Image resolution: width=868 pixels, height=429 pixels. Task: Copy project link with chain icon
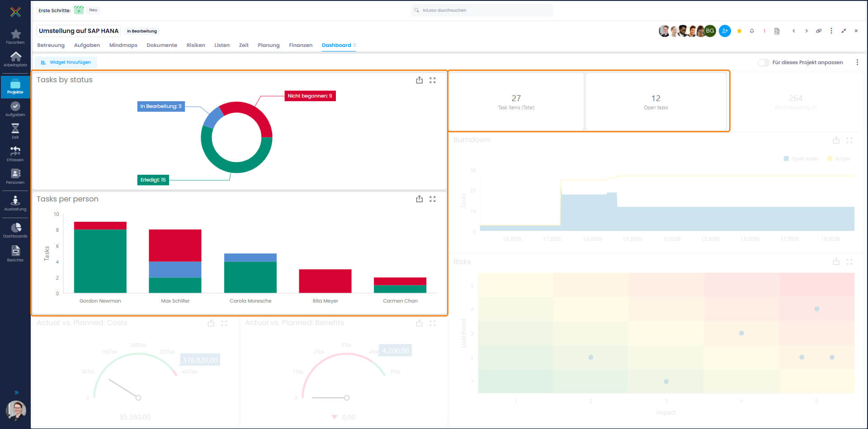819,31
